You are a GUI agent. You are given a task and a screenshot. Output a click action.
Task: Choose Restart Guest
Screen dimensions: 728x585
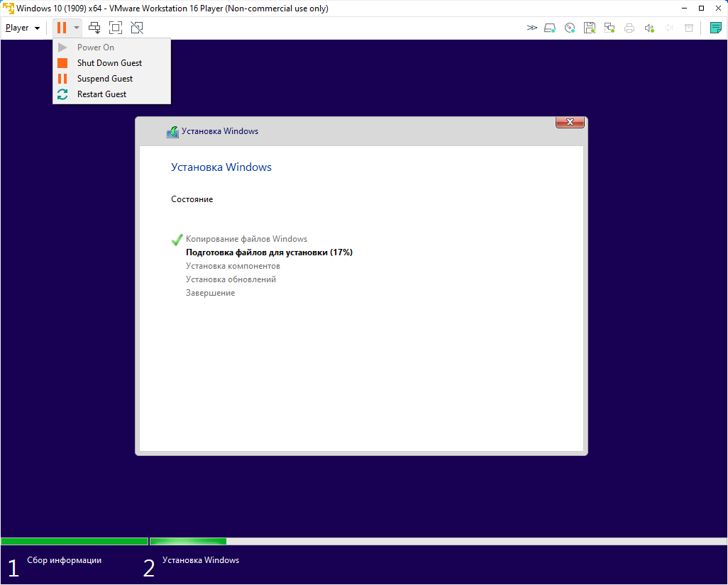(x=111, y=94)
